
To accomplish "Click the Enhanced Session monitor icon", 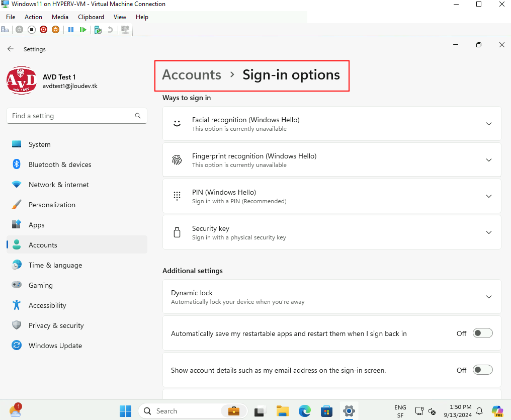I will pos(125,30).
